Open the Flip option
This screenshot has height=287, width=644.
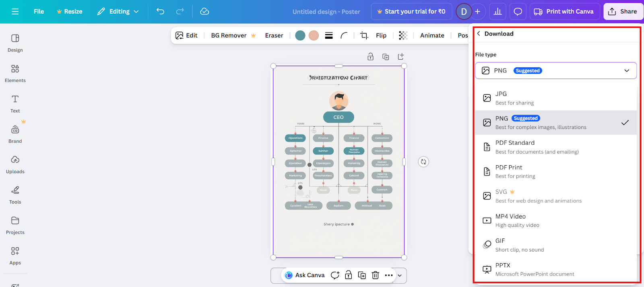pyautogui.click(x=381, y=35)
